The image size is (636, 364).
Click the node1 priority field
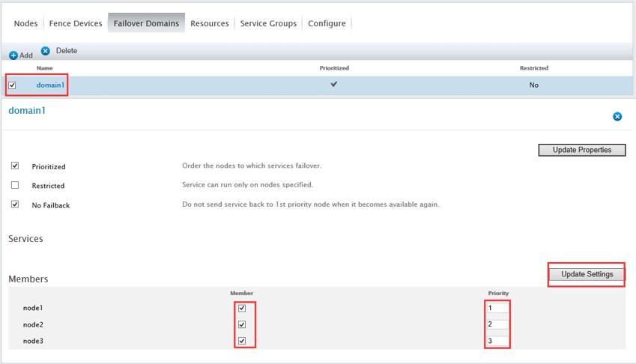point(497,308)
